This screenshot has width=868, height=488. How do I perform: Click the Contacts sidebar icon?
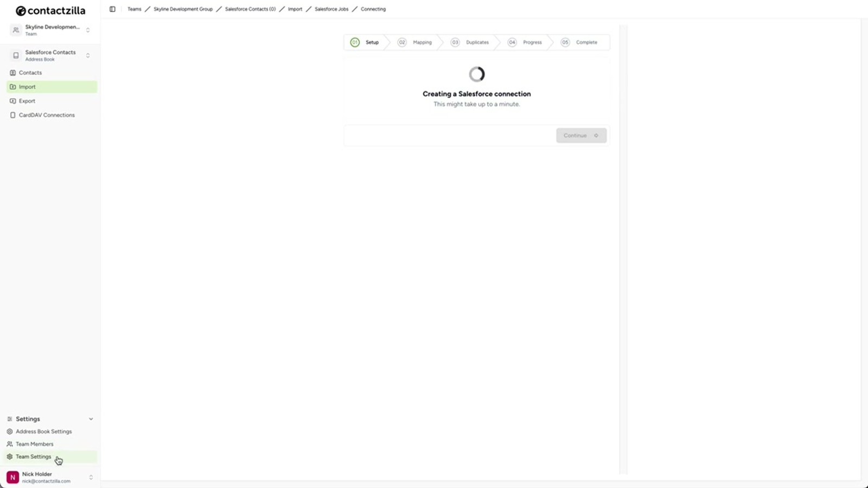click(12, 73)
